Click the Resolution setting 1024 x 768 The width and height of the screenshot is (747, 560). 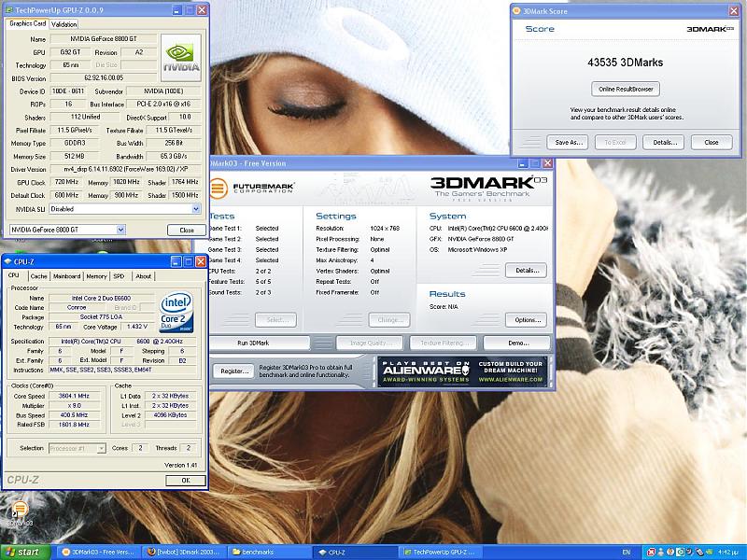click(385, 229)
